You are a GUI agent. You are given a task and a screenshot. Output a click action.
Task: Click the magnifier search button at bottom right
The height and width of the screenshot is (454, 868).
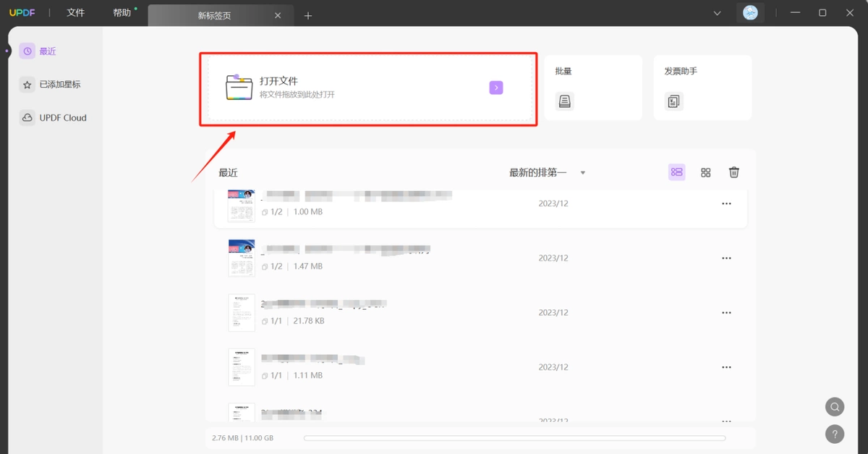tap(835, 406)
